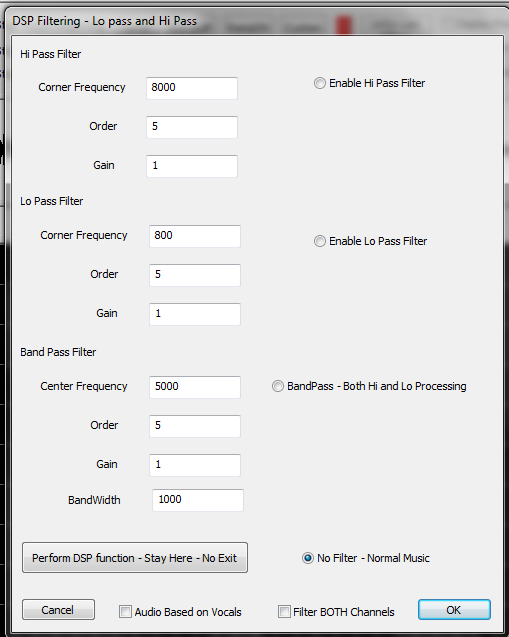Click Hi Pass Corner Frequency field showing 8000
This screenshot has height=637, width=509.
click(x=192, y=88)
